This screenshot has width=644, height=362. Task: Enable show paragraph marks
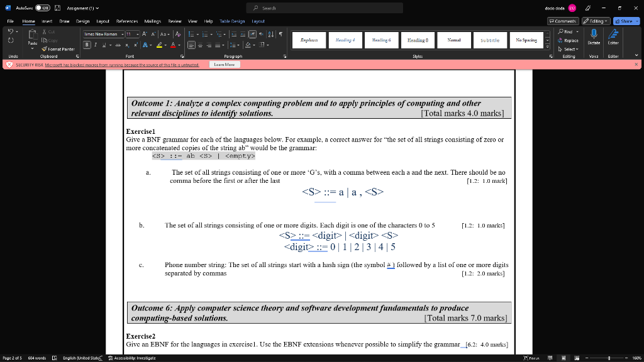coord(280,34)
